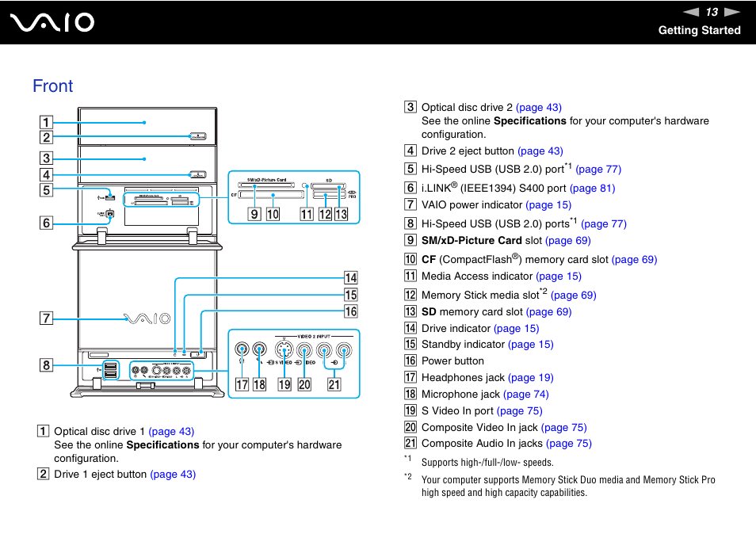Click the front USB ports in the diagram
The width and height of the screenshot is (756, 534).
point(110,370)
